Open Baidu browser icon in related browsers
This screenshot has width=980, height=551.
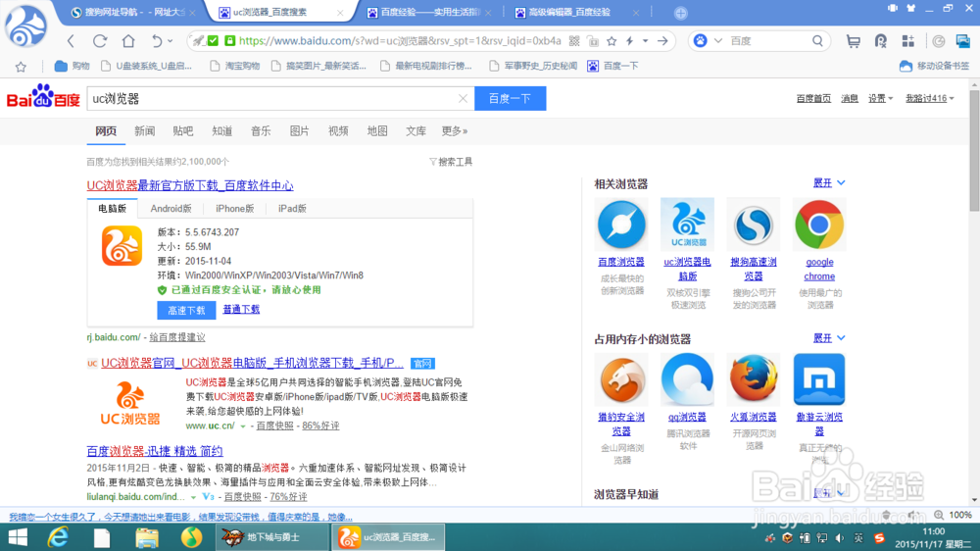point(621,224)
